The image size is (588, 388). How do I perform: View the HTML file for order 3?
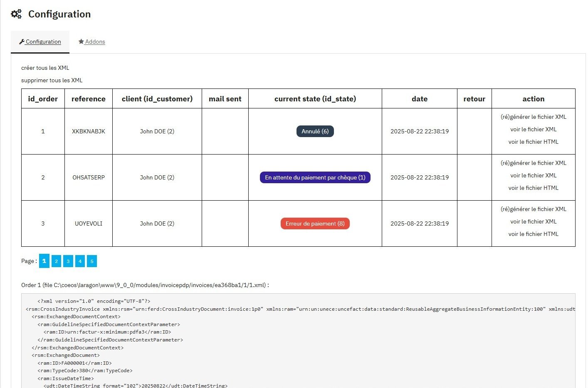(534, 234)
